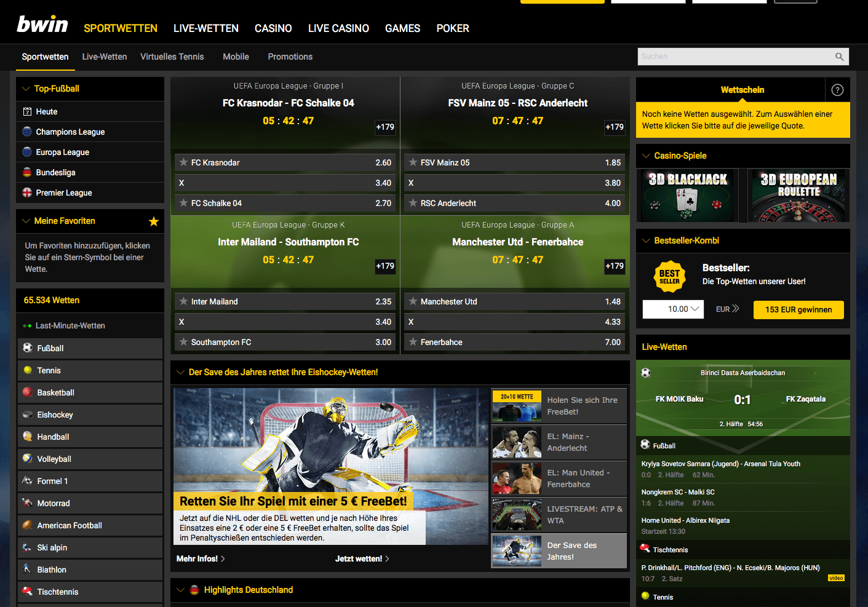
Task: Click the 153 EUR gewinnen button
Action: click(798, 309)
